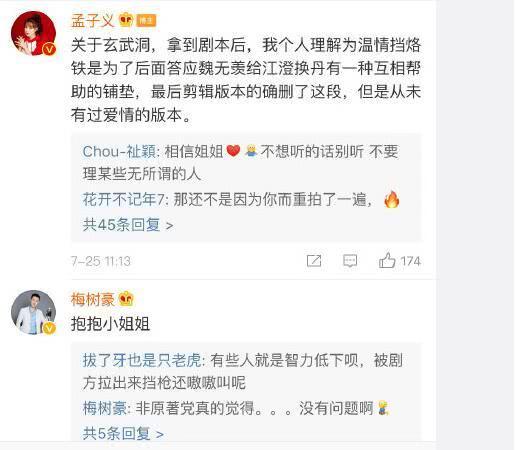The image size is (516, 450).
Task: Open 孟子义's profile avatar
Action: (x=33, y=33)
